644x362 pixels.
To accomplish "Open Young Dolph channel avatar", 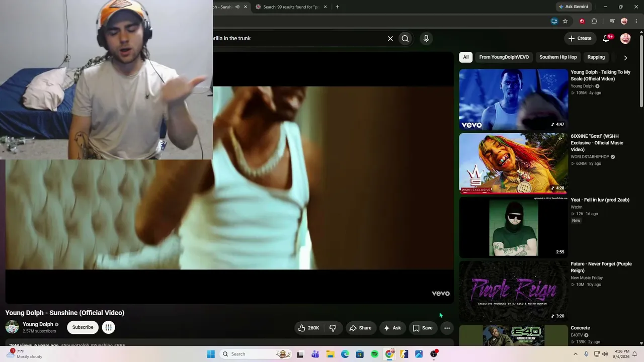I will click(12, 327).
